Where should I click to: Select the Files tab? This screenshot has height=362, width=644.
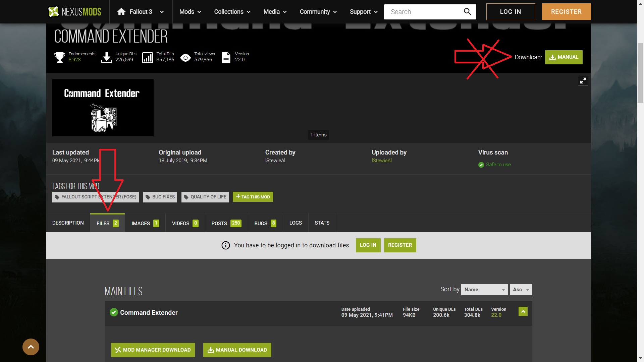coord(107,223)
